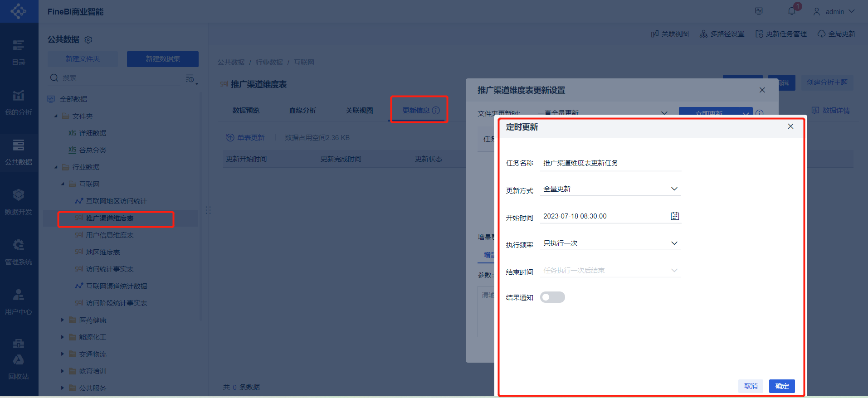Close the 定时更新 dialog

click(x=790, y=126)
